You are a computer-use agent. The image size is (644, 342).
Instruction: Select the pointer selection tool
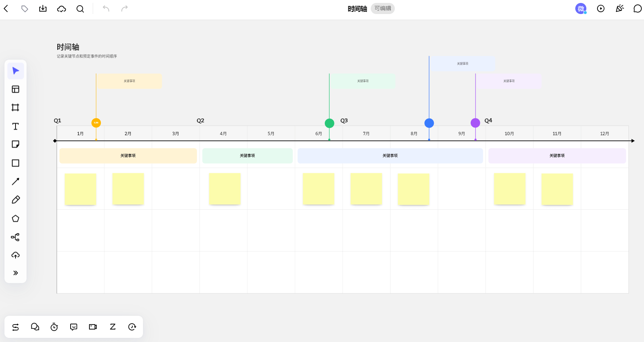tap(16, 71)
